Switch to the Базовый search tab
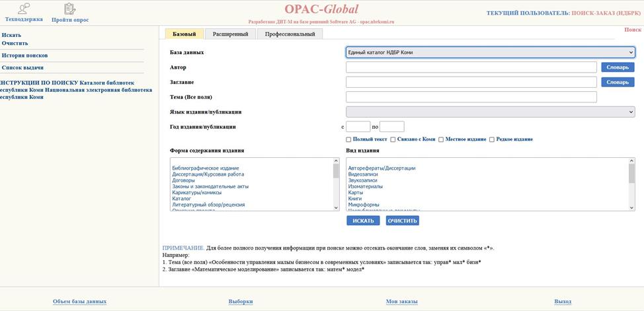The height and width of the screenshot is (311, 644). pos(184,34)
